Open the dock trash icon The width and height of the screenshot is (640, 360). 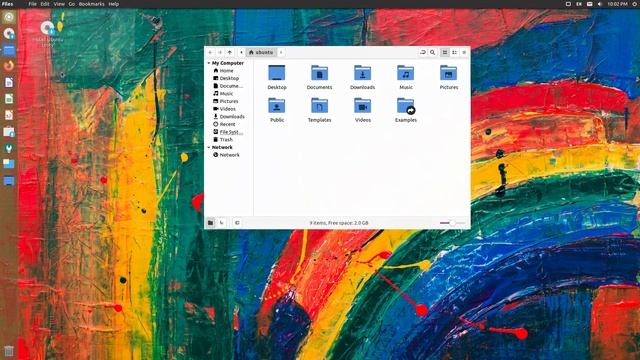[x=9, y=351]
